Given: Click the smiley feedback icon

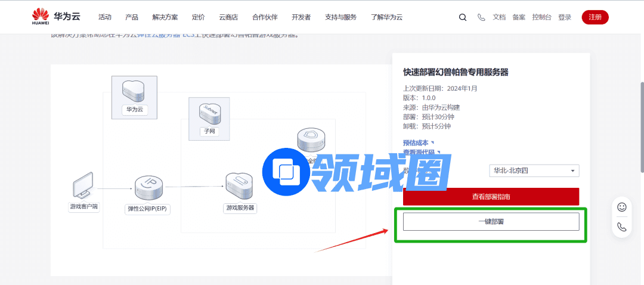Looking at the screenshot, I should 621,207.
